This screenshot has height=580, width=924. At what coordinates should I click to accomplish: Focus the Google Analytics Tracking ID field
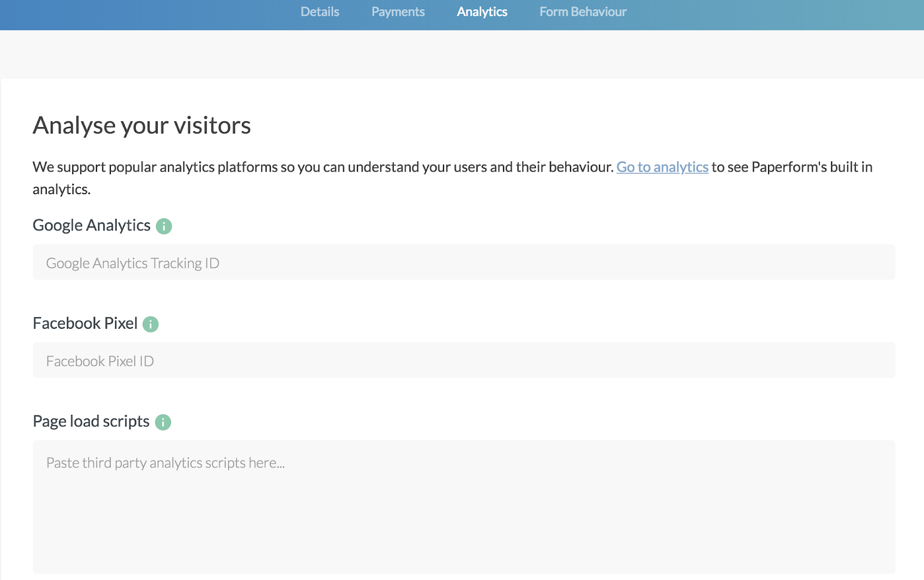(464, 262)
